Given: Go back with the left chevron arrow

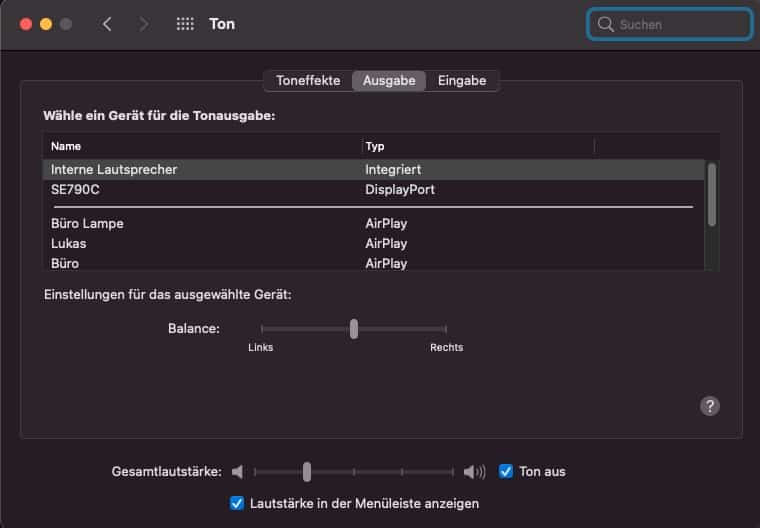Looking at the screenshot, I should pyautogui.click(x=107, y=24).
